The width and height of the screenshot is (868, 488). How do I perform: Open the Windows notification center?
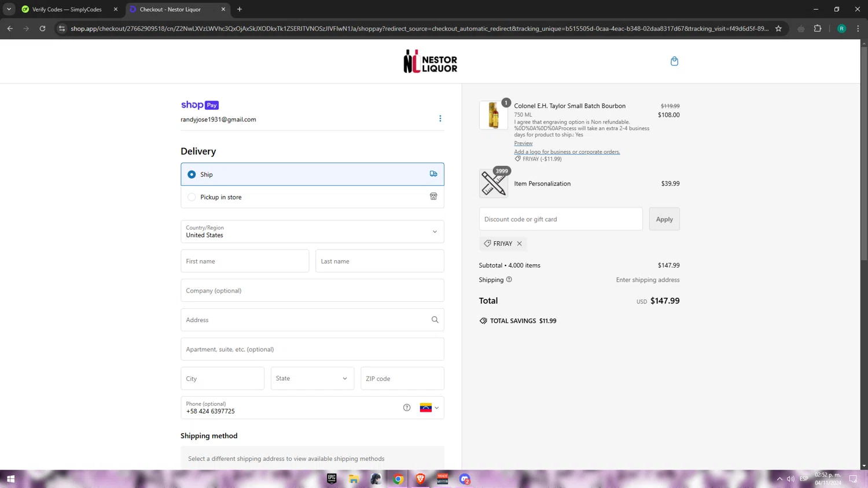pos(853,479)
